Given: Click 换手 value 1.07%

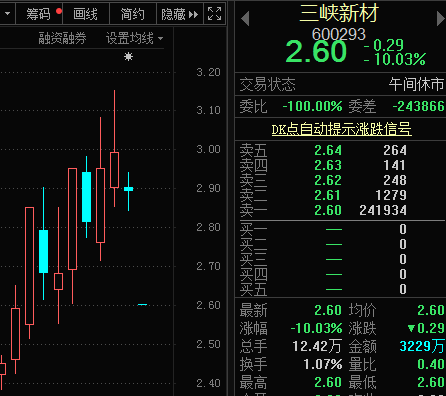Looking at the screenshot, I should (x=323, y=364).
